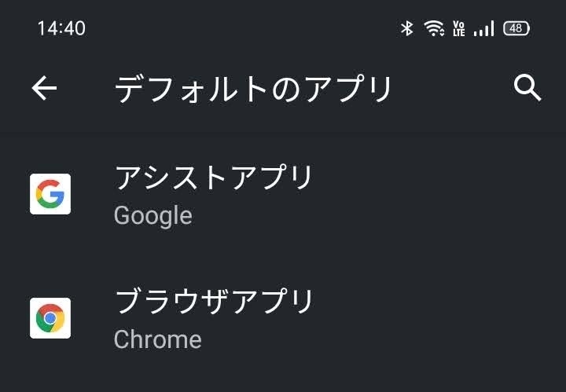Open search with the magnifier icon
The image size is (566, 392).
coord(527,88)
